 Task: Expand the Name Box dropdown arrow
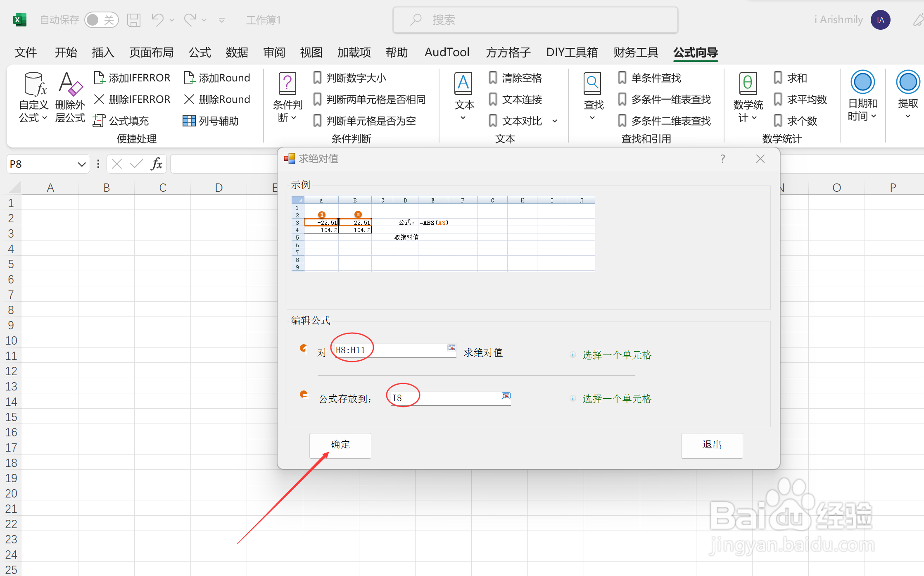click(81, 164)
